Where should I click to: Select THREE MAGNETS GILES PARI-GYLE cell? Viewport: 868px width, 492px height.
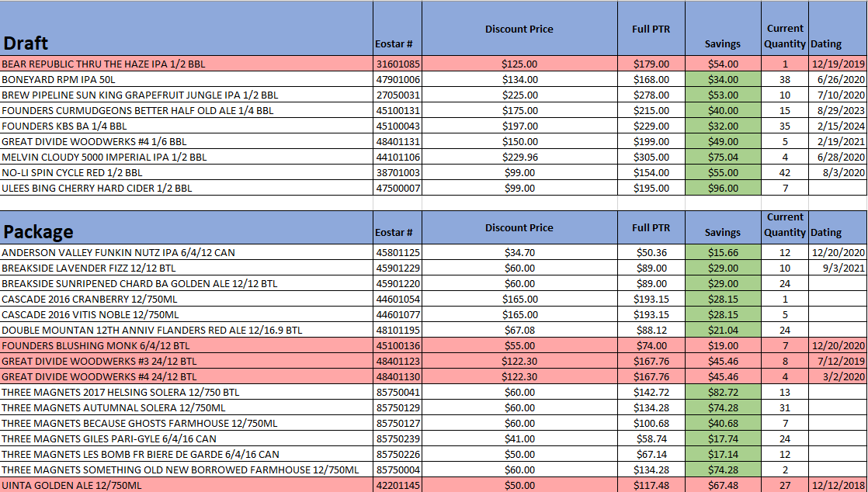[186, 438]
